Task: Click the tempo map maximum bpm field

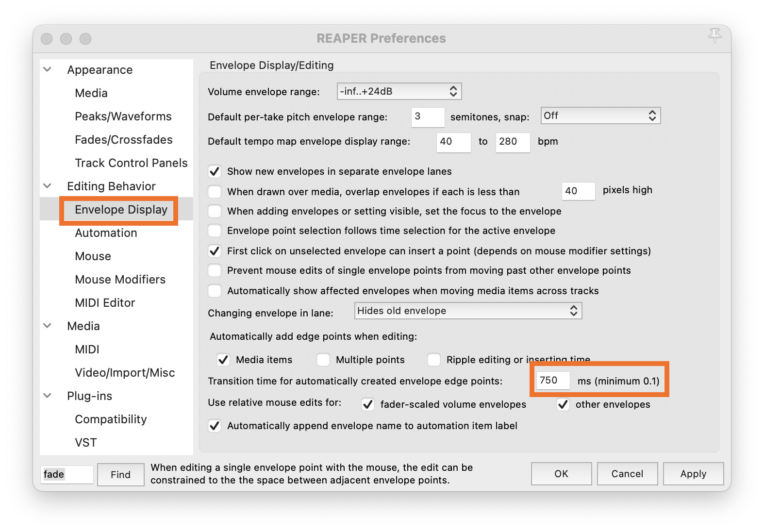Action: tap(513, 142)
